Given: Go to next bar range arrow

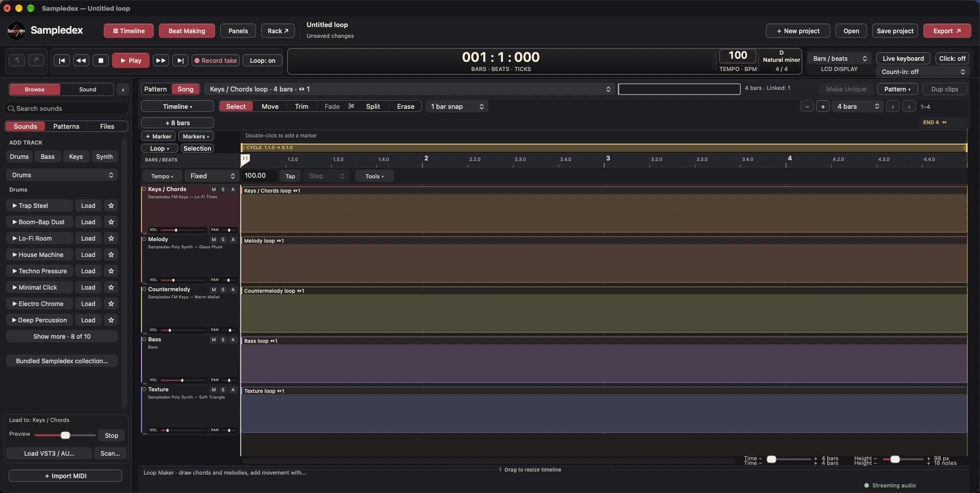Looking at the screenshot, I should point(909,106).
